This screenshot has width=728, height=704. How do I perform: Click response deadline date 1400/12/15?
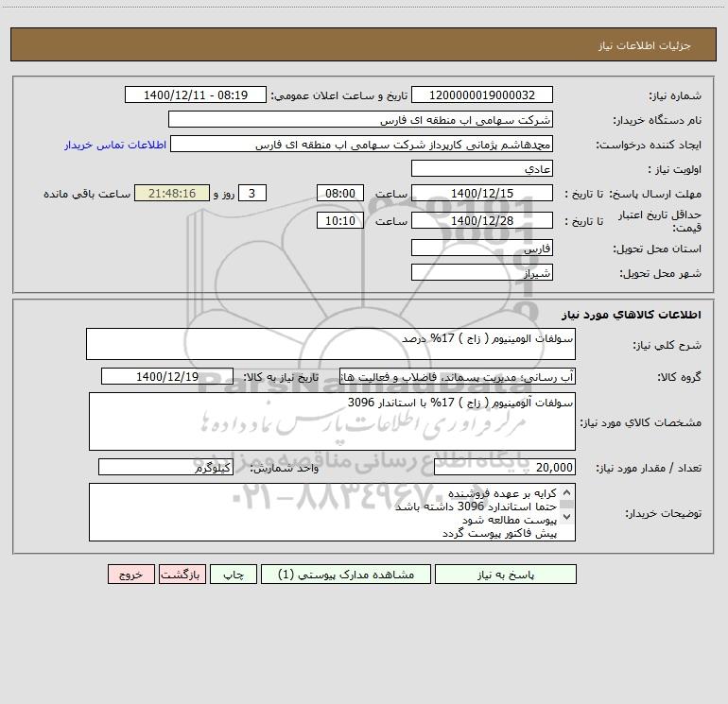(482, 193)
